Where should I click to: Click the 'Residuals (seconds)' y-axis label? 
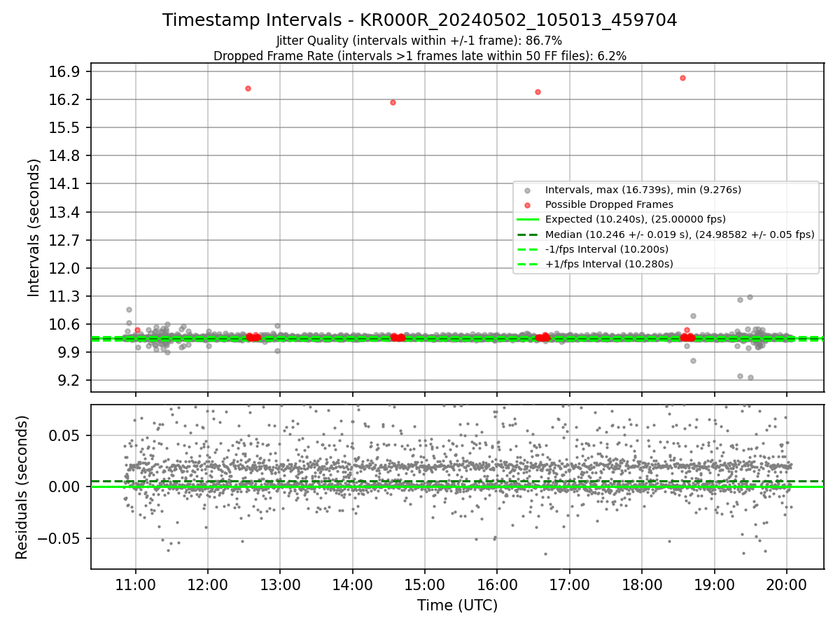click(22, 487)
